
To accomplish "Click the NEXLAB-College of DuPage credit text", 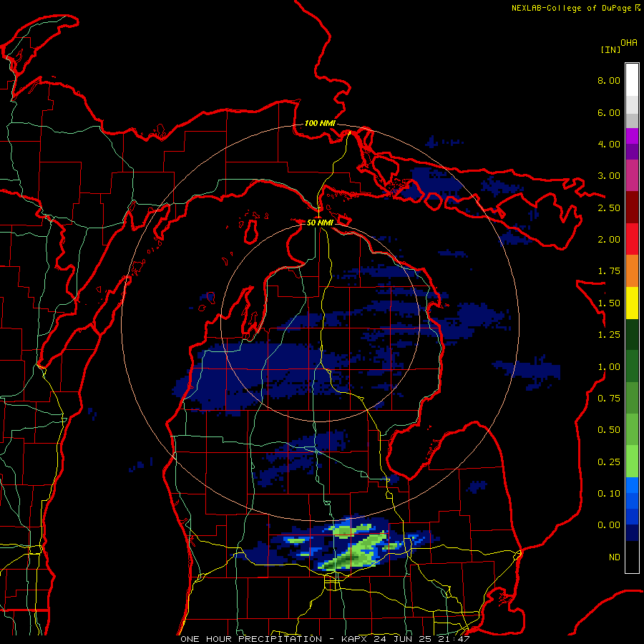I will 572,8.
